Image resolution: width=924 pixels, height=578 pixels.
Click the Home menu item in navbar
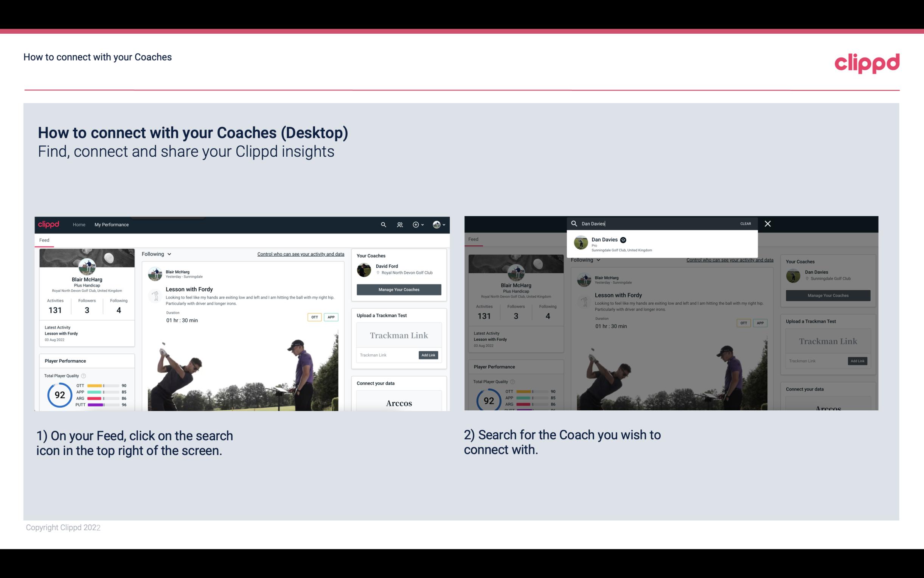79,224
